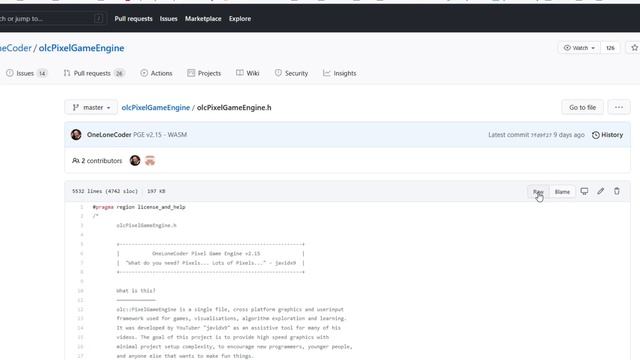Screen dimensions: 640x360
Task: Expand the master branch selector
Action: [91, 108]
